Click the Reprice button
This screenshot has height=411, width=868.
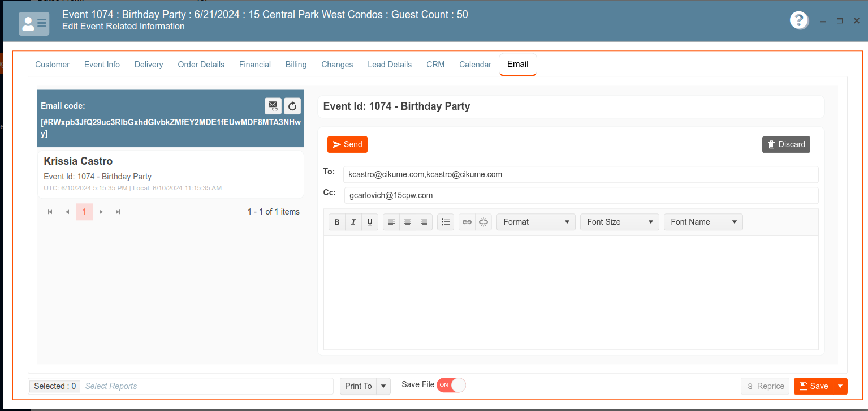tap(766, 386)
